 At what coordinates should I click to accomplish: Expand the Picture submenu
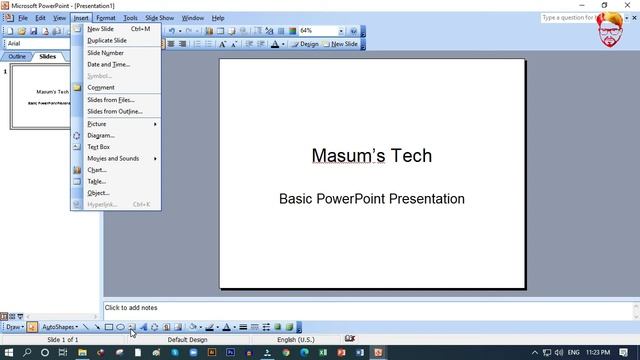click(x=116, y=124)
